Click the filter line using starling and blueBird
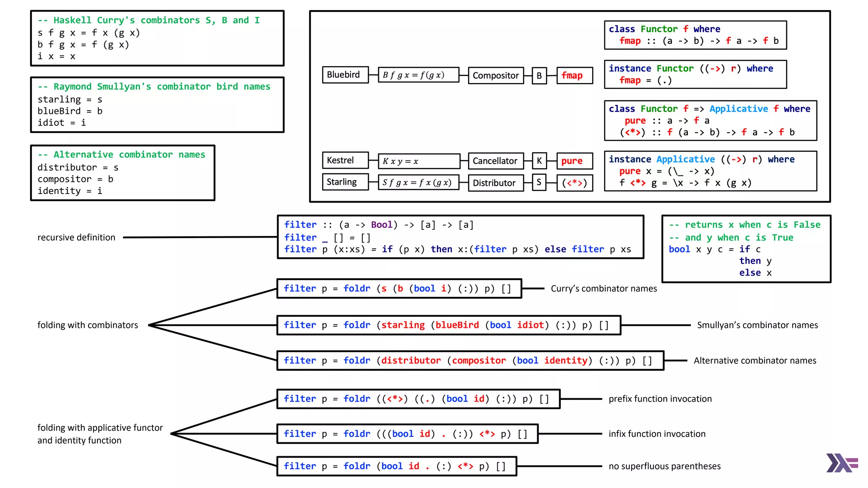This screenshot has height=488, width=868. 448,325
